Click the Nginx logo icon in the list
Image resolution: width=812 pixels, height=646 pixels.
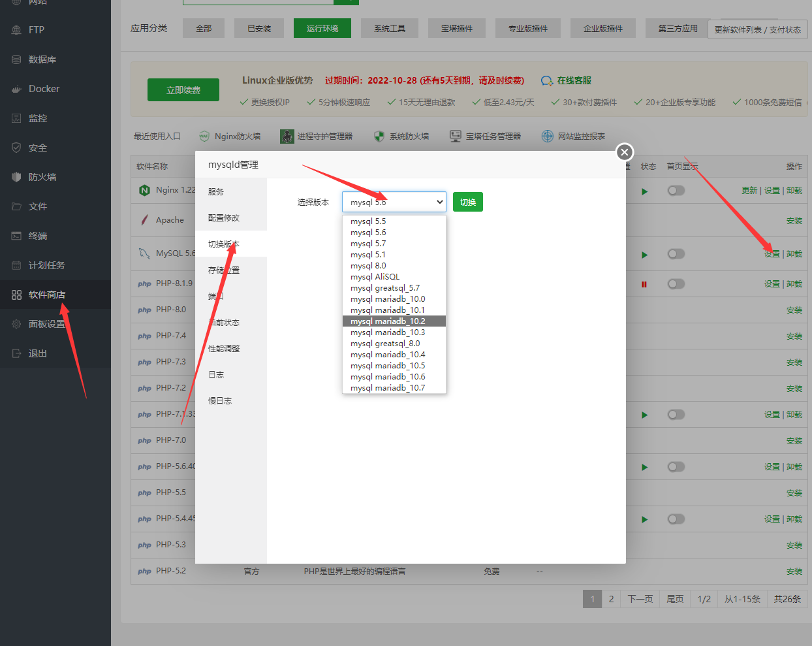[x=144, y=190]
